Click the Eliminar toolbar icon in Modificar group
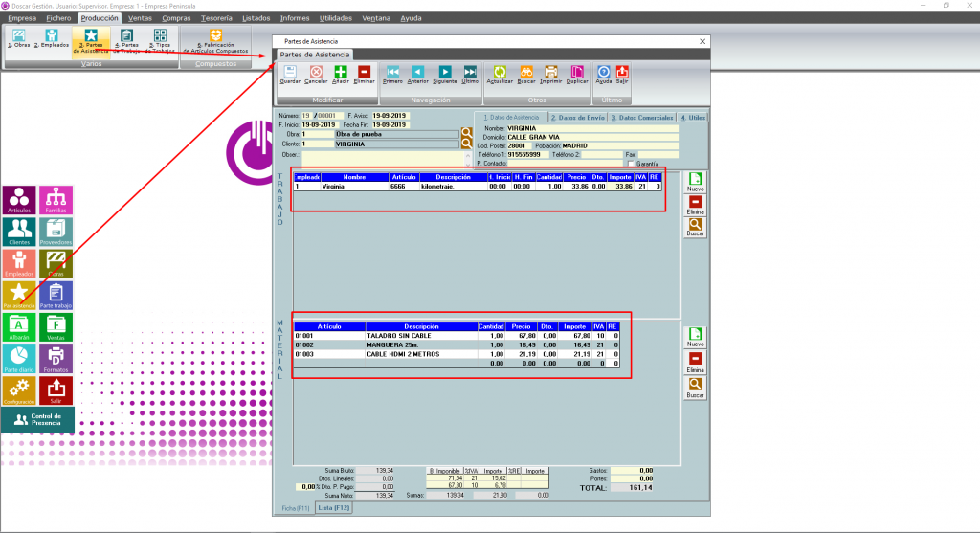The image size is (980, 533). pyautogui.click(x=365, y=75)
